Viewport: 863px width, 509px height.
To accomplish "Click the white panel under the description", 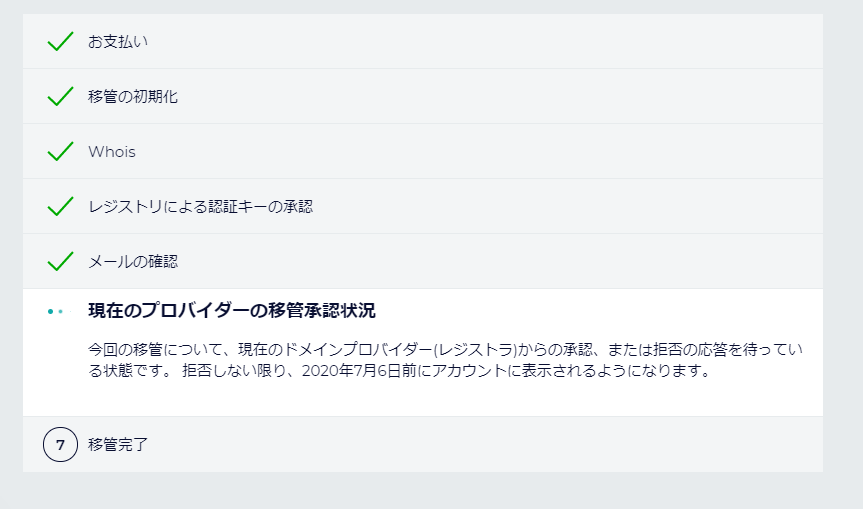I will pos(423,398).
